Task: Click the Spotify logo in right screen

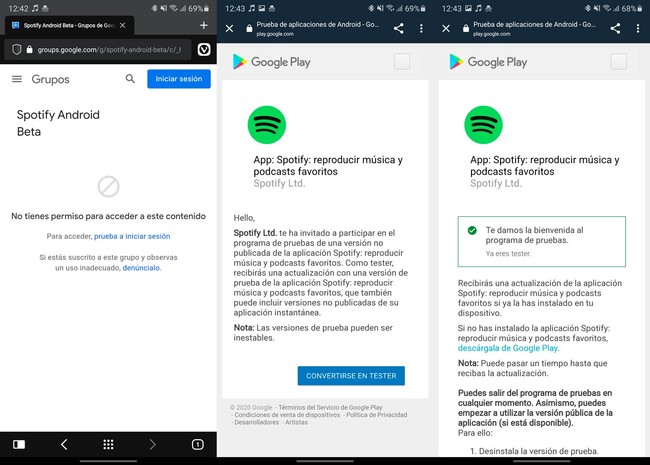Action: (483, 125)
